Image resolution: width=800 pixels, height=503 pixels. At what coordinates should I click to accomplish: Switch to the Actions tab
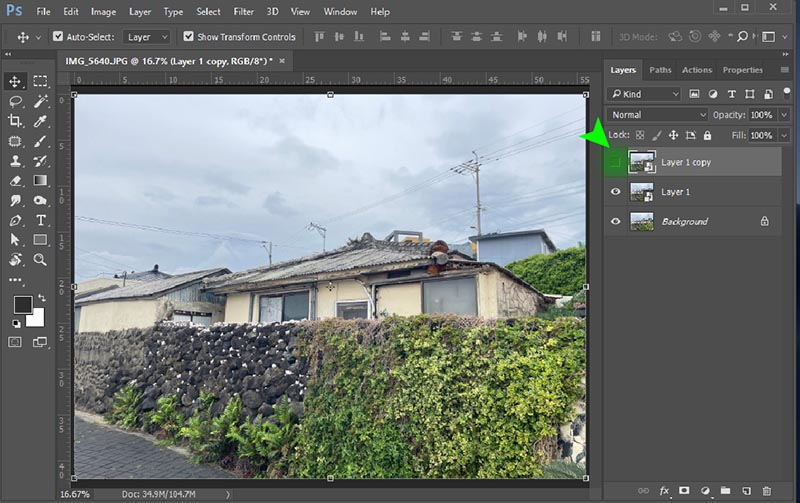(x=697, y=70)
